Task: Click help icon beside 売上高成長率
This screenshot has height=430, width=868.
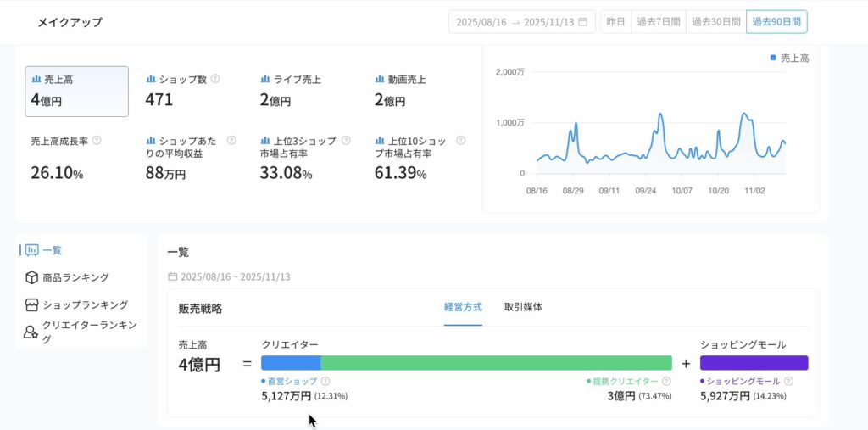Action: [97, 140]
